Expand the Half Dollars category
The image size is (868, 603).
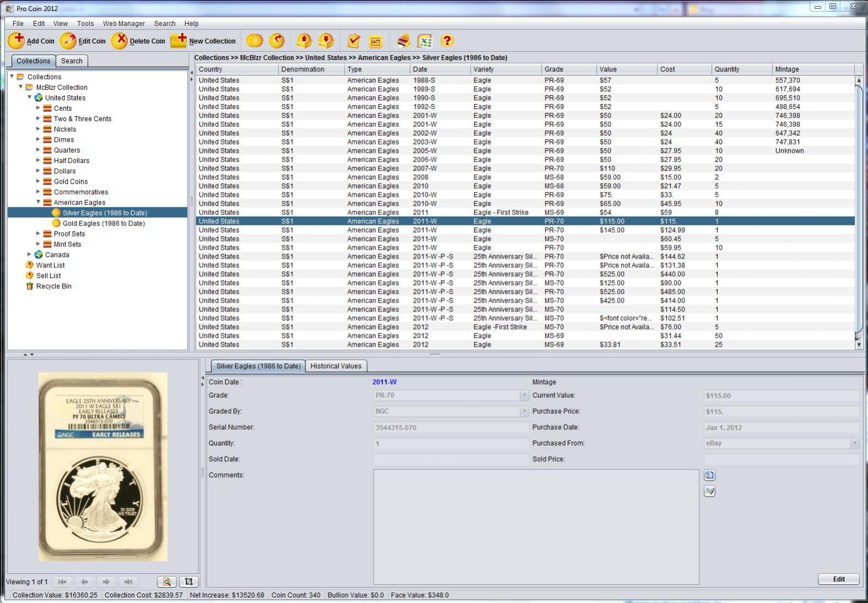(39, 160)
